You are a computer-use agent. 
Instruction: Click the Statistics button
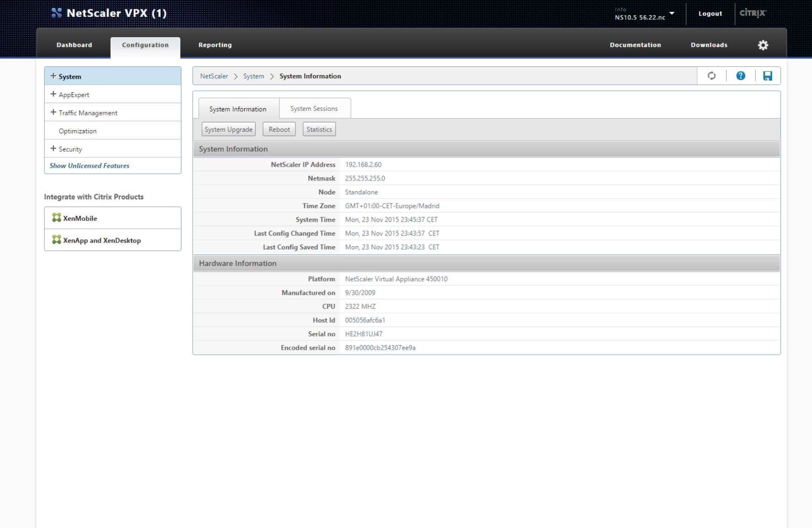(x=319, y=129)
